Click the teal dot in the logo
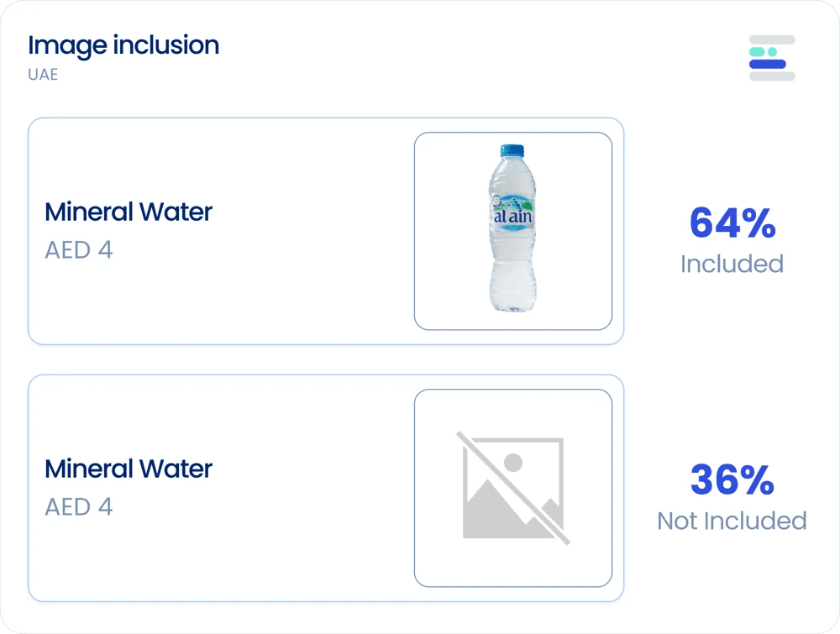 [773, 52]
